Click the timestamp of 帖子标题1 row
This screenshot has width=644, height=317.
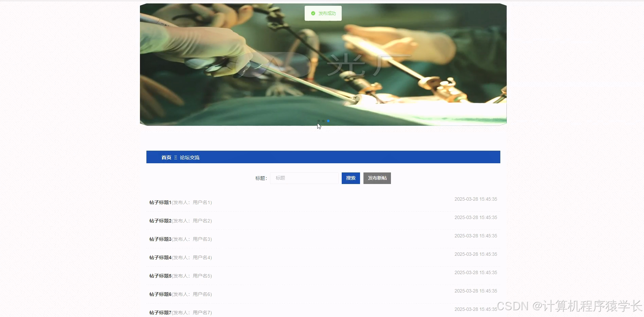tap(476, 199)
